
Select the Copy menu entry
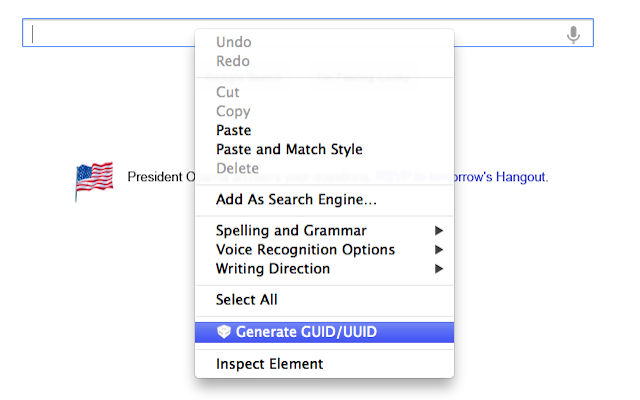pyautogui.click(x=233, y=111)
